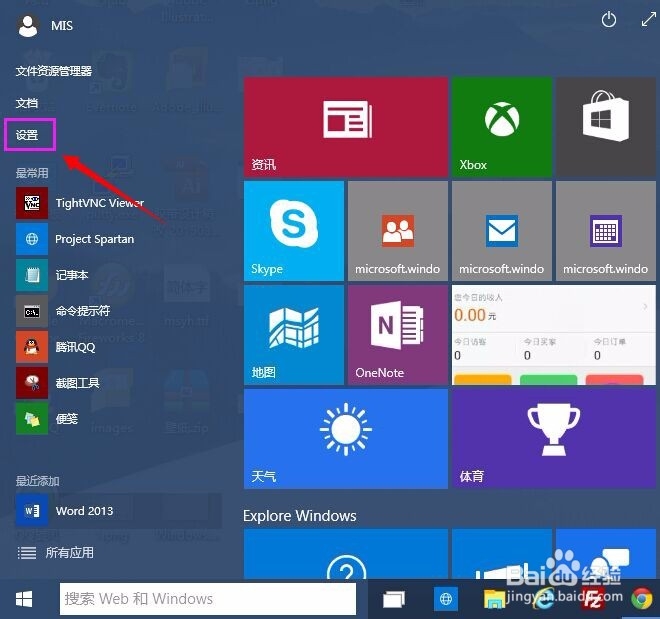Show 所有应用 (All apps)
This screenshot has width=660, height=619.
(56, 553)
